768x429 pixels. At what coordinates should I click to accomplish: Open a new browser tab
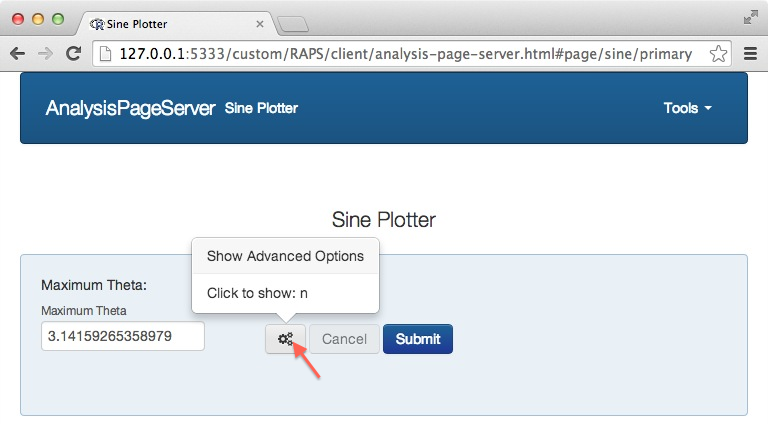(291, 24)
